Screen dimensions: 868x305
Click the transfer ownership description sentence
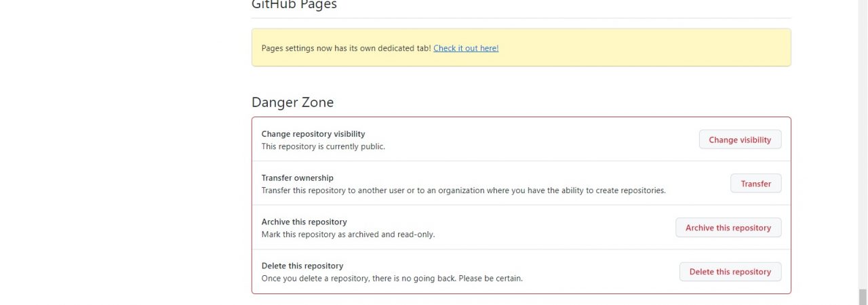(x=463, y=190)
